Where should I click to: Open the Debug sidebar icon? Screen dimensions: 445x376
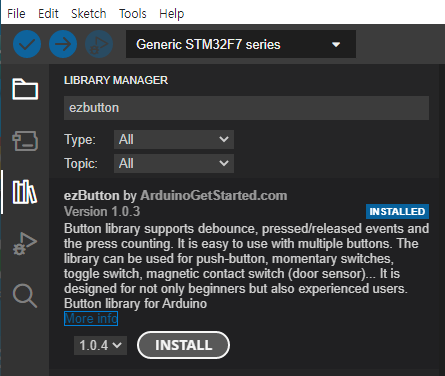point(25,243)
